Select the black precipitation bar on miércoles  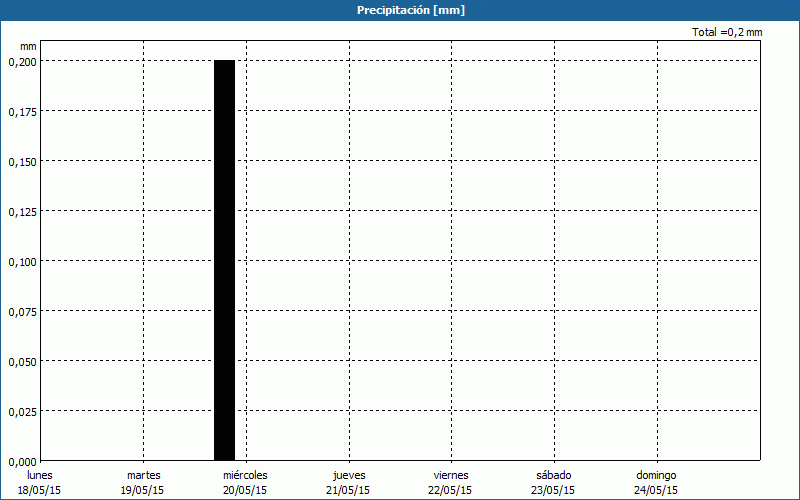point(224,260)
